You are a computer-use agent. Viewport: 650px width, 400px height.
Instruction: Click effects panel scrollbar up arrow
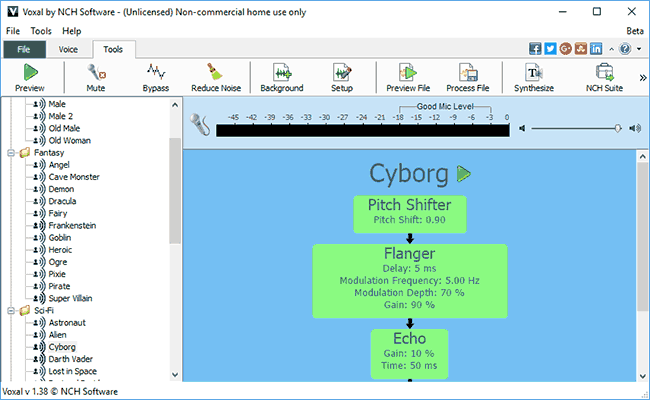[642, 156]
